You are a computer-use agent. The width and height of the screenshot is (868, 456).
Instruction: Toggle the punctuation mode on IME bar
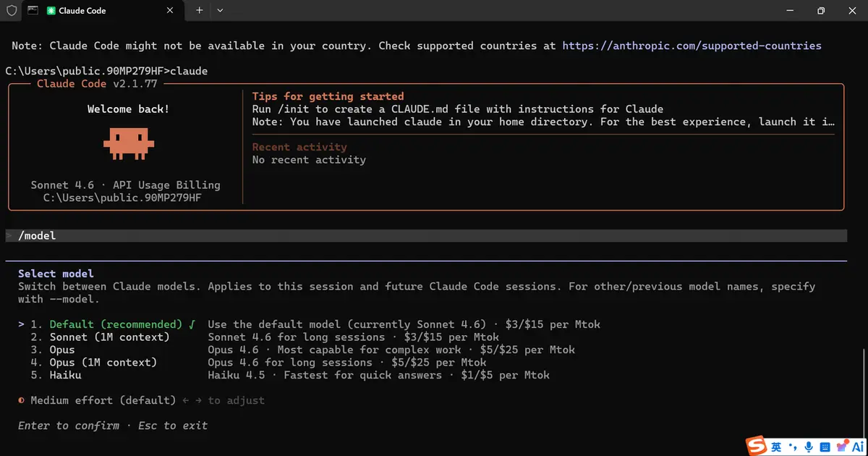(x=792, y=447)
